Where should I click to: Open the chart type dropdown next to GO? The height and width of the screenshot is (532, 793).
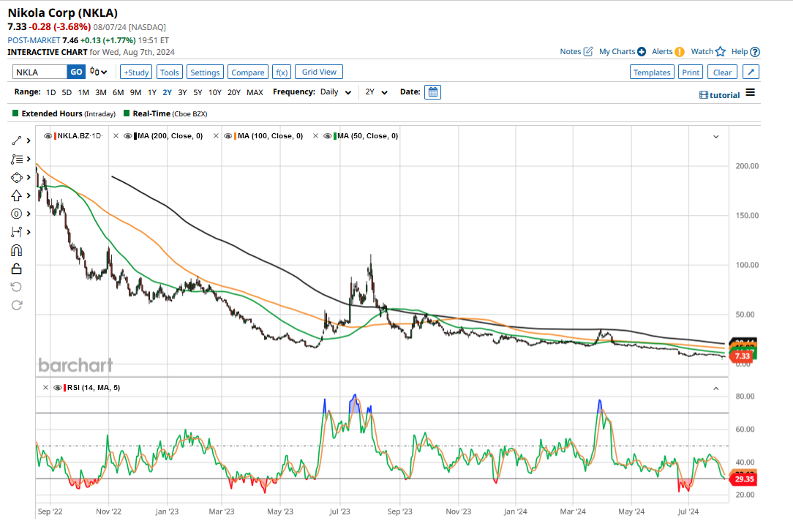click(x=99, y=72)
